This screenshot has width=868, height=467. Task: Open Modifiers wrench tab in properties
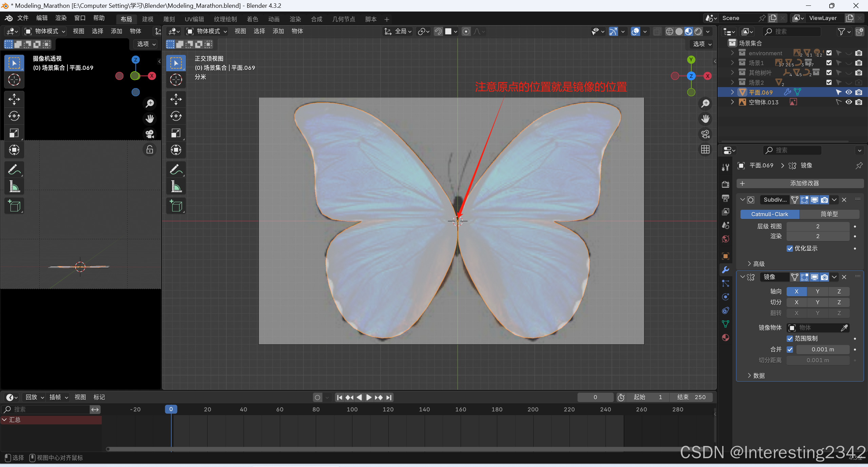click(726, 270)
